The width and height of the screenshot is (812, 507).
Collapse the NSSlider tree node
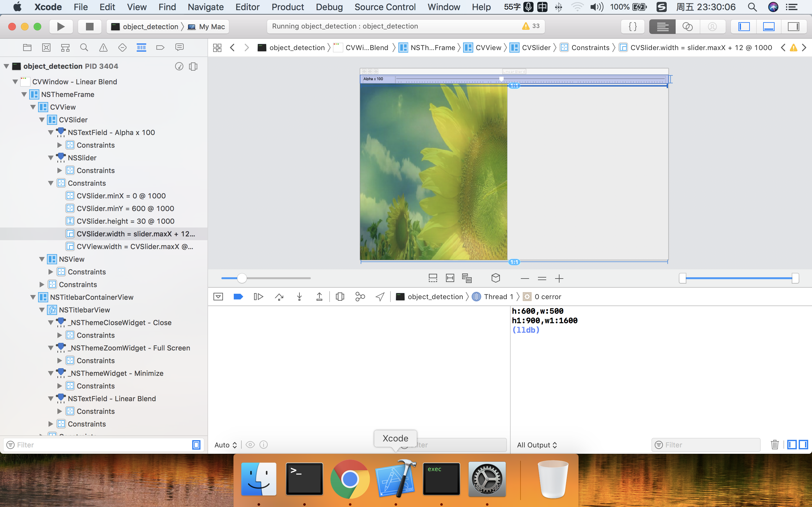coord(51,158)
